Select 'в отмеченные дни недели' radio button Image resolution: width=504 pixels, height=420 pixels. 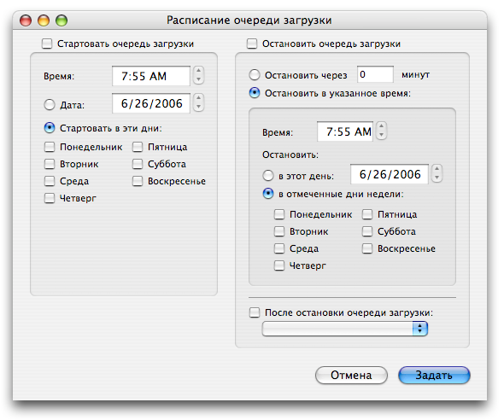pyautogui.click(x=268, y=194)
